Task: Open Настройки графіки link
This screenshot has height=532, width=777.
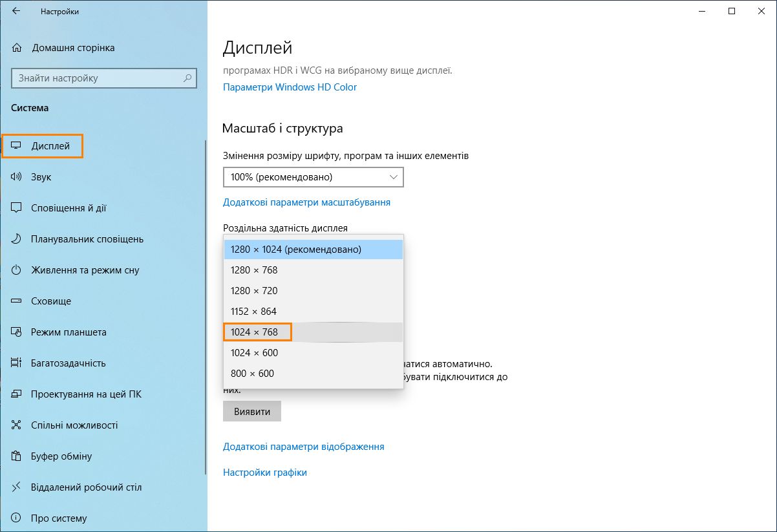Action: [265, 473]
